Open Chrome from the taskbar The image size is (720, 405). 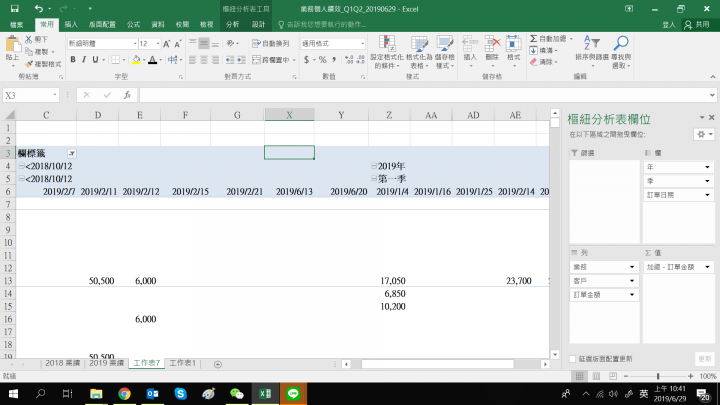click(124, 394)
